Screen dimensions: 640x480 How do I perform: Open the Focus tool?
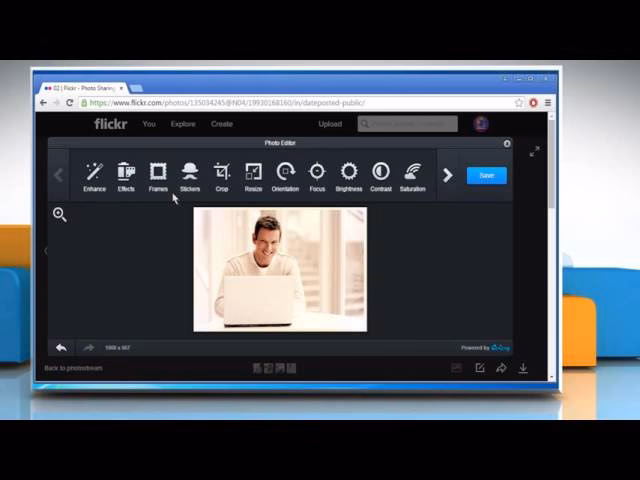(317, 175)
